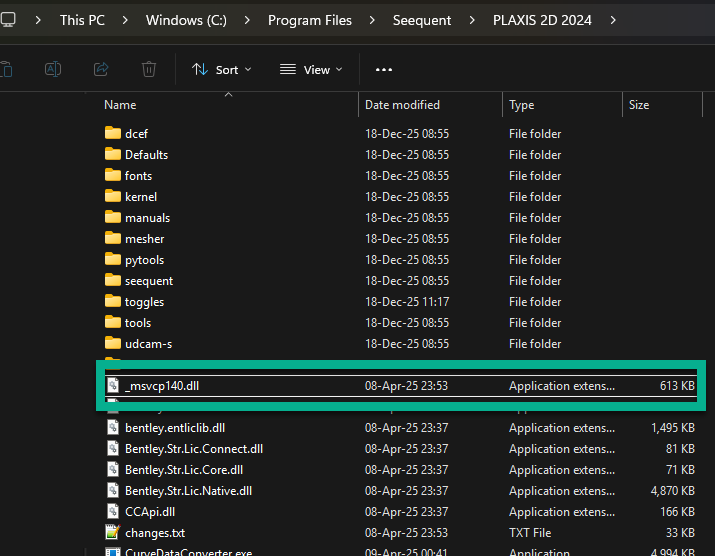Click the changes.txt file name
The image size is (715, 556).
coord(155,533)
